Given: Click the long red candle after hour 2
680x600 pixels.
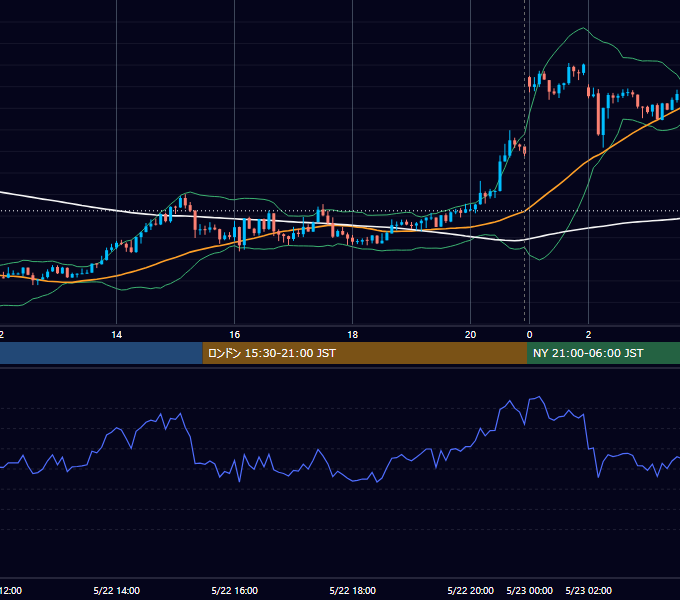Looking at the screenshot, I should click(x=598, y=114).
